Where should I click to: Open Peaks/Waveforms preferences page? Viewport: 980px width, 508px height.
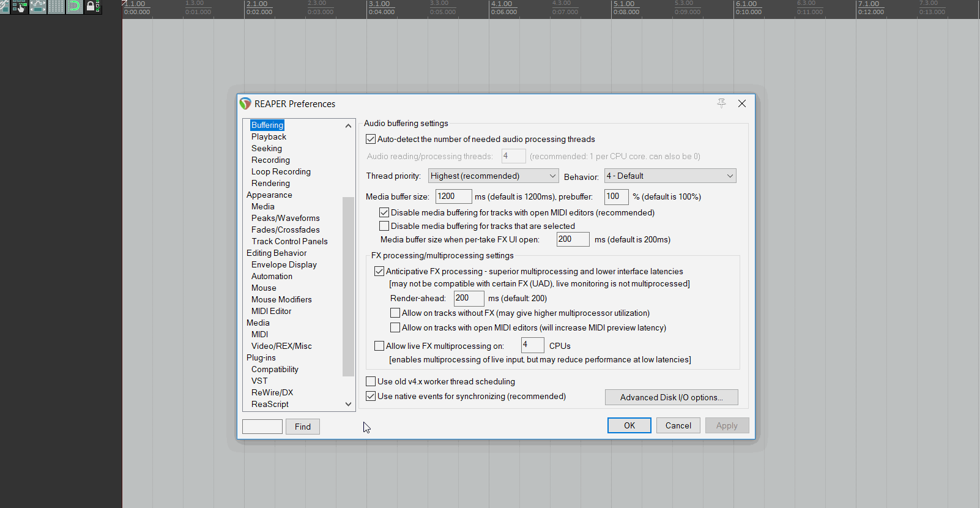coord(285,218)
